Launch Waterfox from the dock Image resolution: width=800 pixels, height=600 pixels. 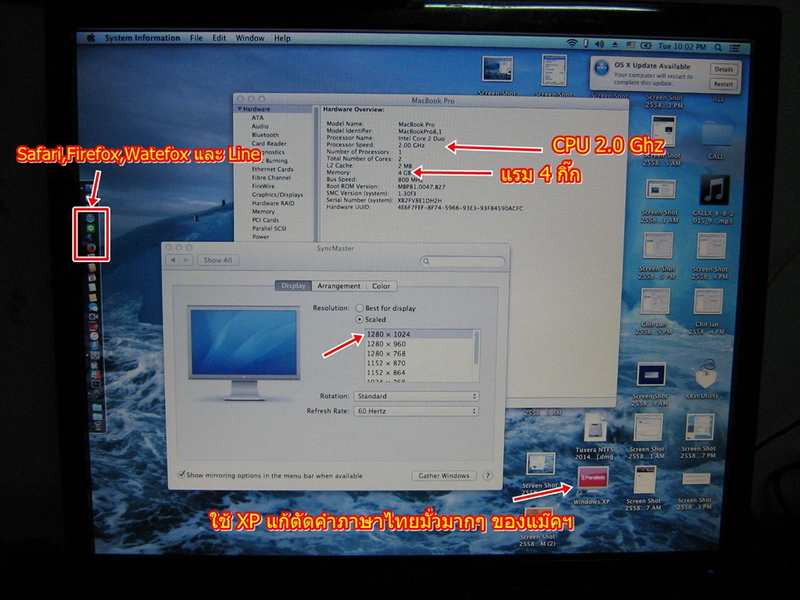coord(90,238)
